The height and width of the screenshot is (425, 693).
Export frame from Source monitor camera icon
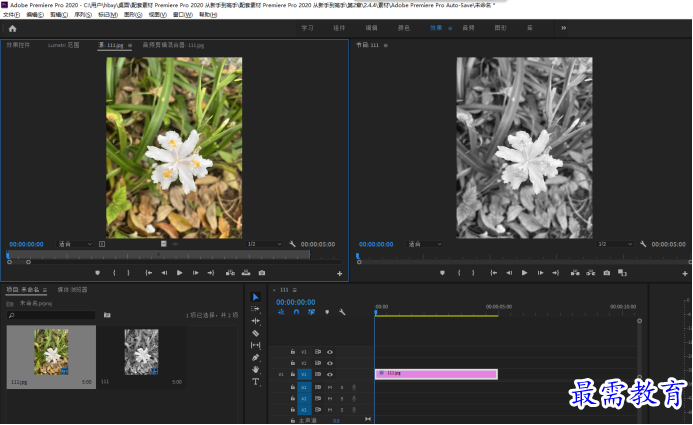(x=262, y=273)
